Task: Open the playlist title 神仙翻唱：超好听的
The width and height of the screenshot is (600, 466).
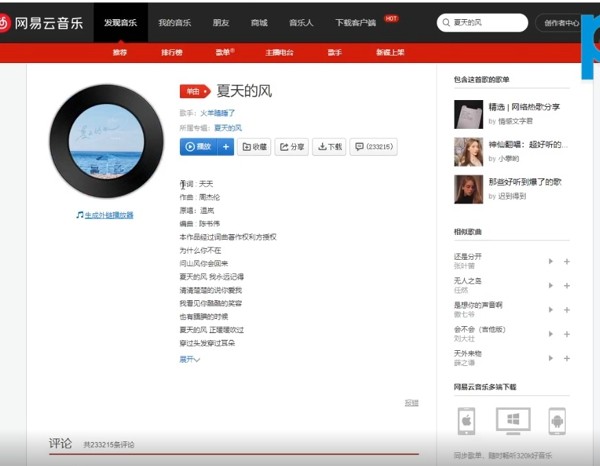Action: tap(528, 144)
